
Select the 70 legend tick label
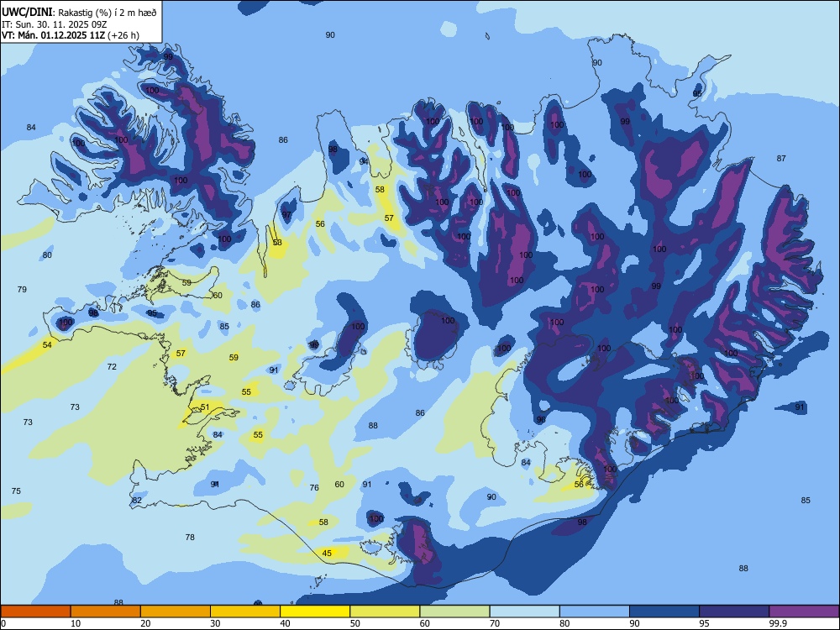(x=495, y=623)
